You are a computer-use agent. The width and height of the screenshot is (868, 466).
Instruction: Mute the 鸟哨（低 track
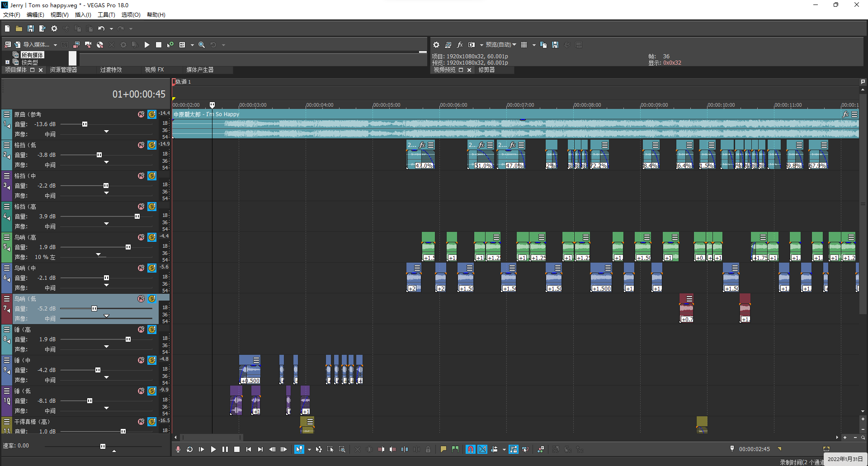[x=142, y=299]
